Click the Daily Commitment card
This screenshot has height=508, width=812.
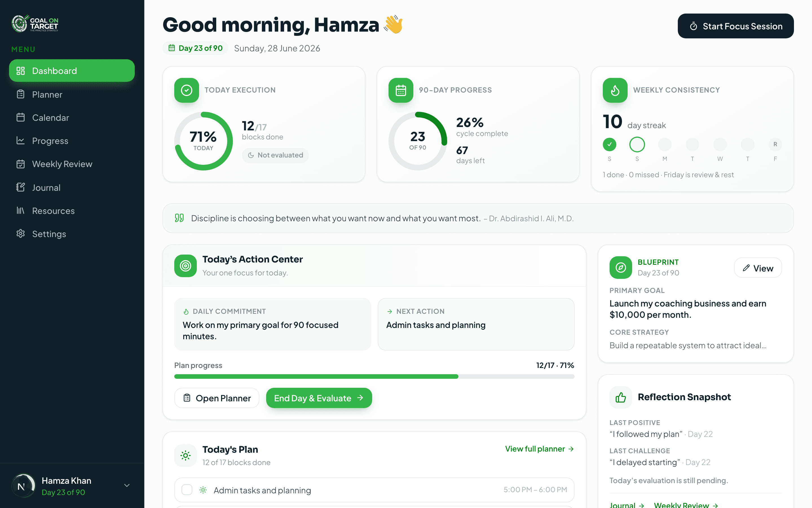pyautogui.click(x=272, y=324)
